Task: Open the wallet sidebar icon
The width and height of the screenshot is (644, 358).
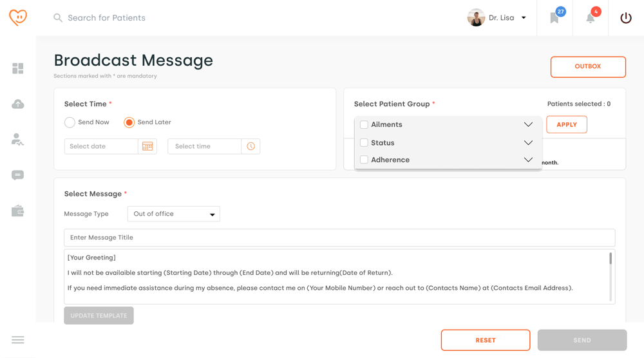Action: (x=18, y=211)
